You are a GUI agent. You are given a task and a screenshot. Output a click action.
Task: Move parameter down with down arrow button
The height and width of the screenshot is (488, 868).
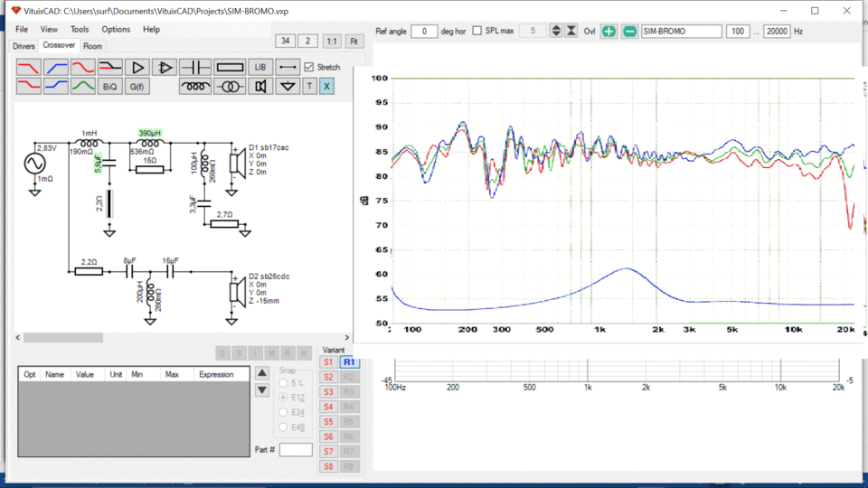pos(262,390)
